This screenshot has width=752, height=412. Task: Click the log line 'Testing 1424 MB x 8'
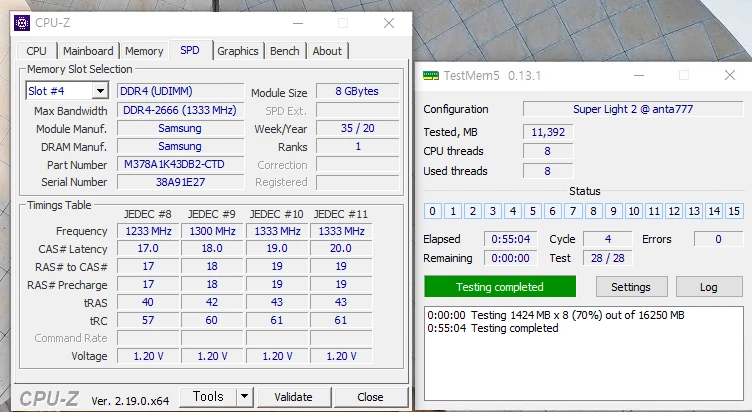pyautogui.click(x=556, y=315)
